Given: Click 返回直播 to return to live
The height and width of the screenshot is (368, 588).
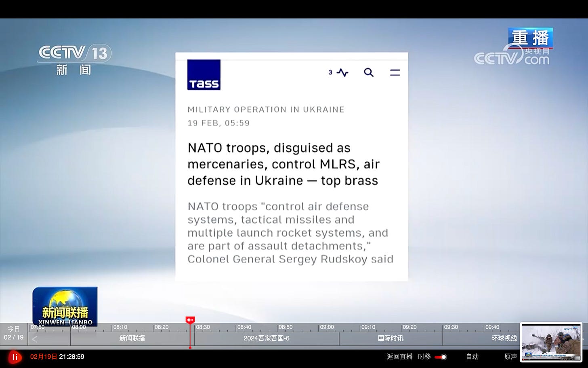Looking at the screenshot, I should tap(399, 357).
